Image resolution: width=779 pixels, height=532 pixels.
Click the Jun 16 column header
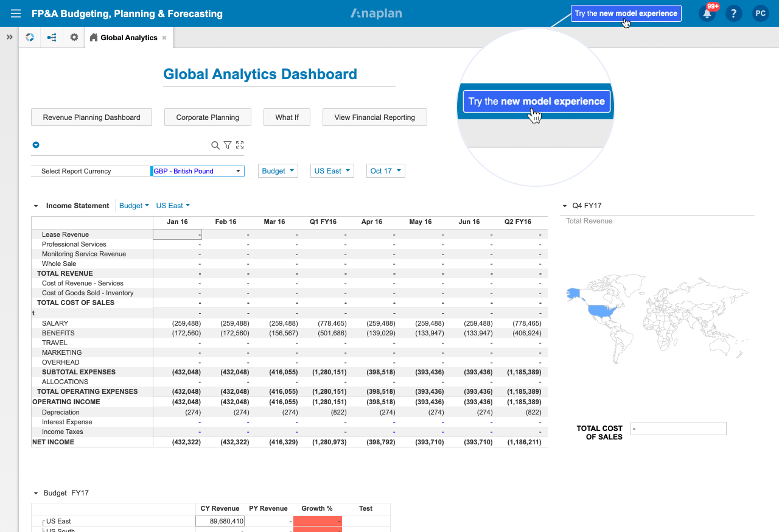point(469,222)
